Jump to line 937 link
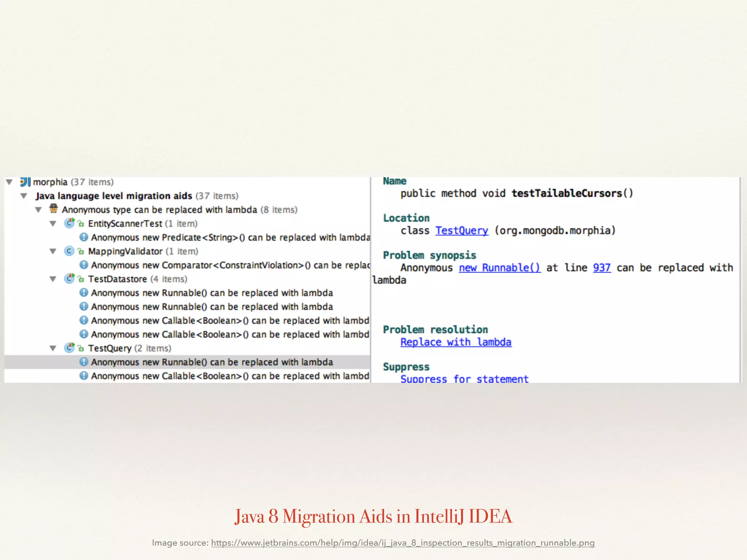The height and width of the screenshot is (560, 747). coord(602,268)
